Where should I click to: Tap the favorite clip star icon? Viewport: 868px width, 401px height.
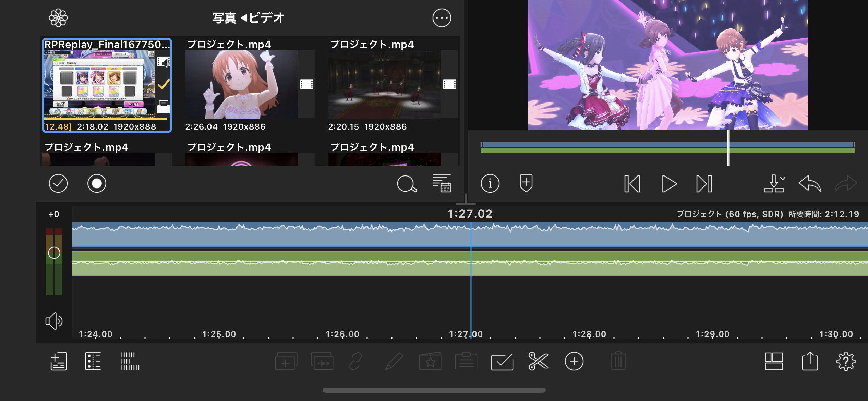(x=430, y=361)
